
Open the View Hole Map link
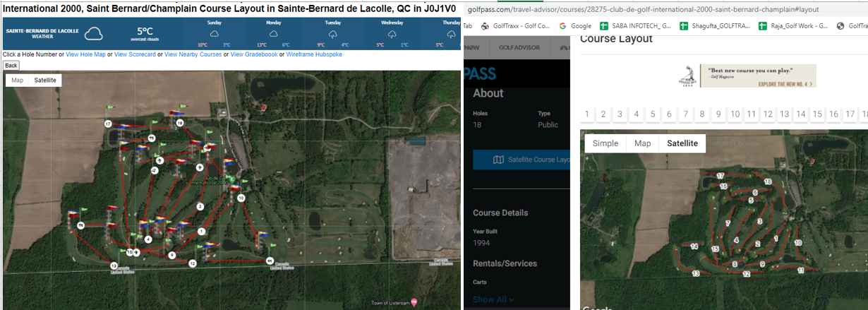[85, 54]
